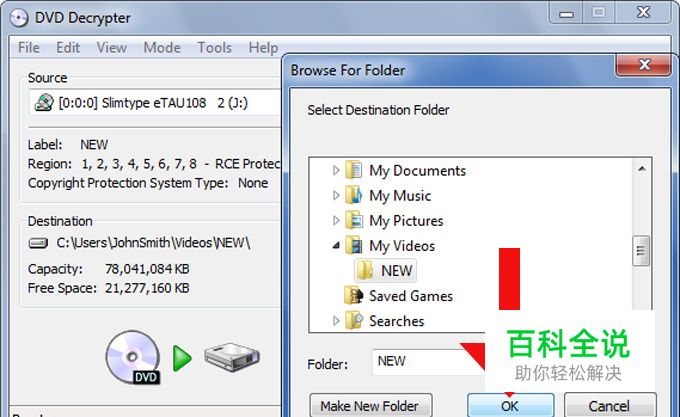The image size is (680, 417).
Task: Select Saved Games in folder tree
Action: click(x=411, y=296)
